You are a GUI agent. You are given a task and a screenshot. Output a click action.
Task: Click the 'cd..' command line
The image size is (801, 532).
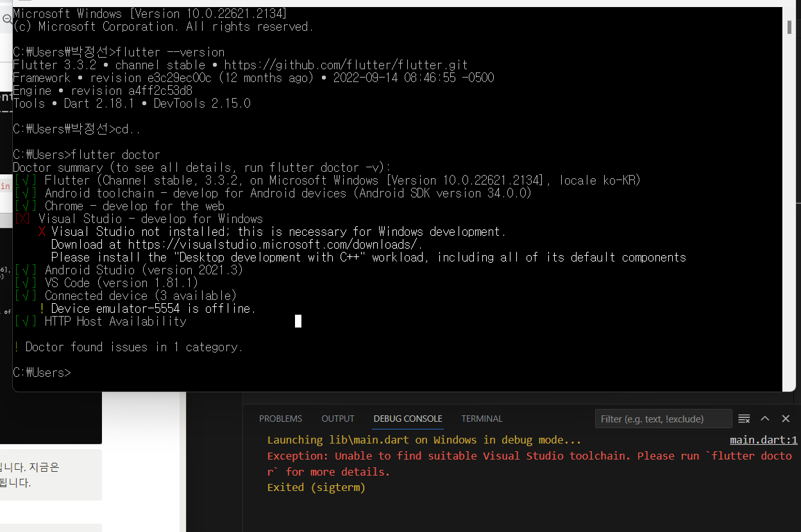click(77, 129)
